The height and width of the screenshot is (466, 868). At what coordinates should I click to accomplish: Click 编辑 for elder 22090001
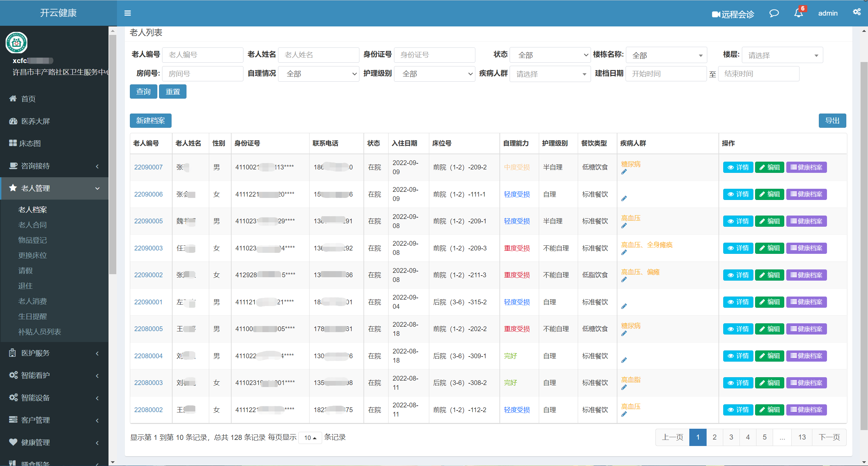point(770,302)
